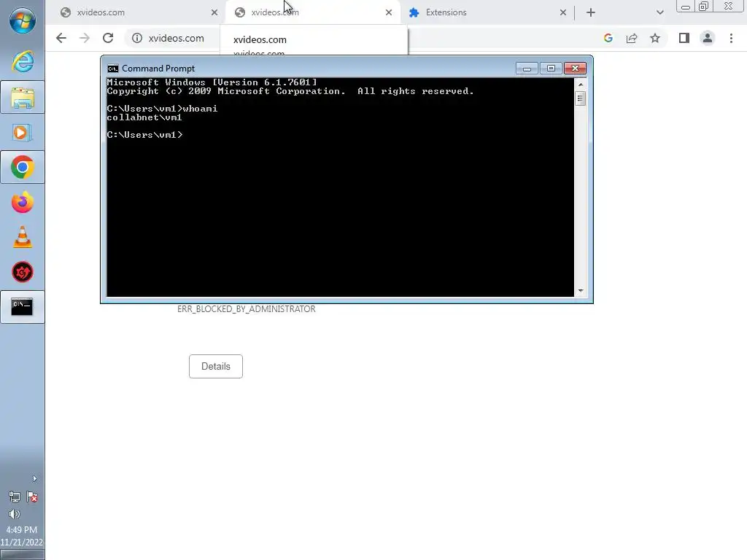The width and height of the screenshot is (747, 560).
Task: Click the xvideos.com tab tooltip title
Action: tap(260, 40)
